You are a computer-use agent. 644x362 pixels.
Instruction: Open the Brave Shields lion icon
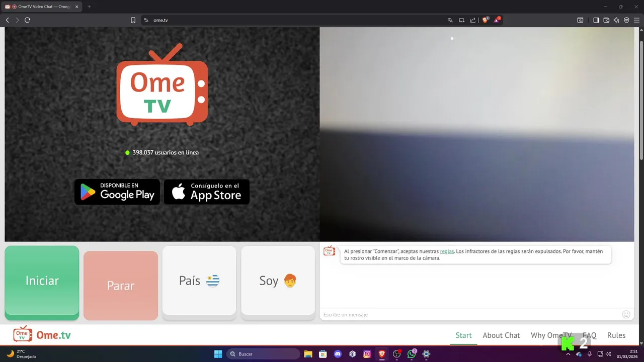pyautogui.click(x=486, y=20)
